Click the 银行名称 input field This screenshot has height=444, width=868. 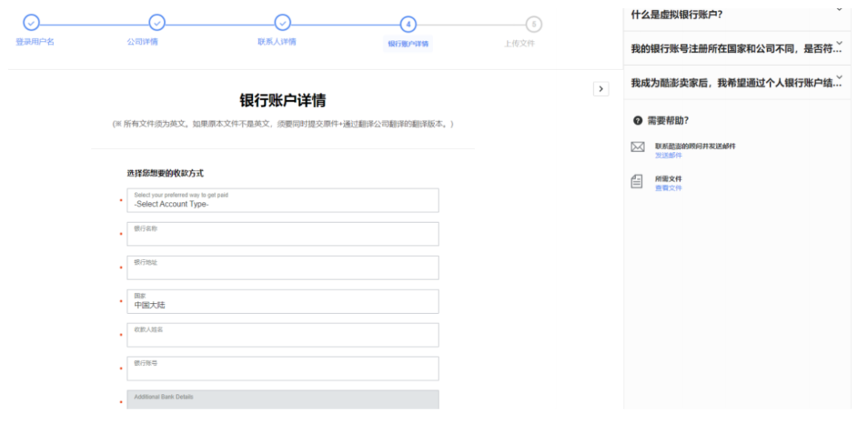point(282,234)
